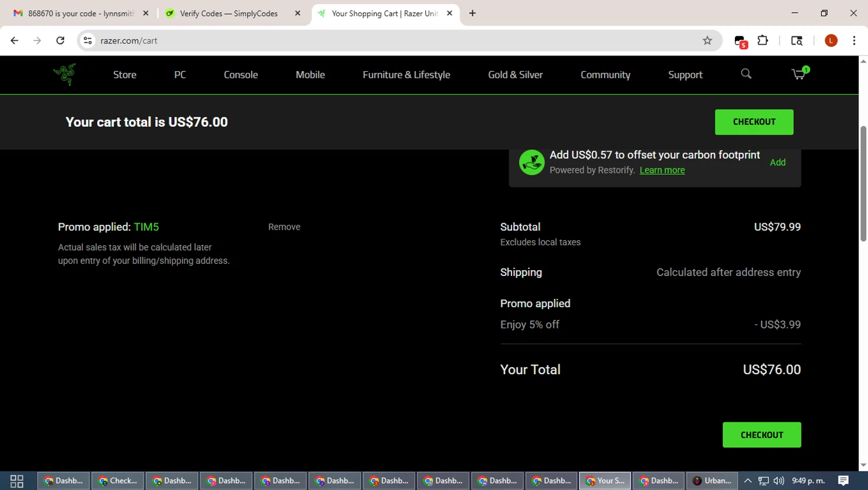Open the taskbar volume icon
The width and height of the screenshot is (868, 490).
point(779,481)
